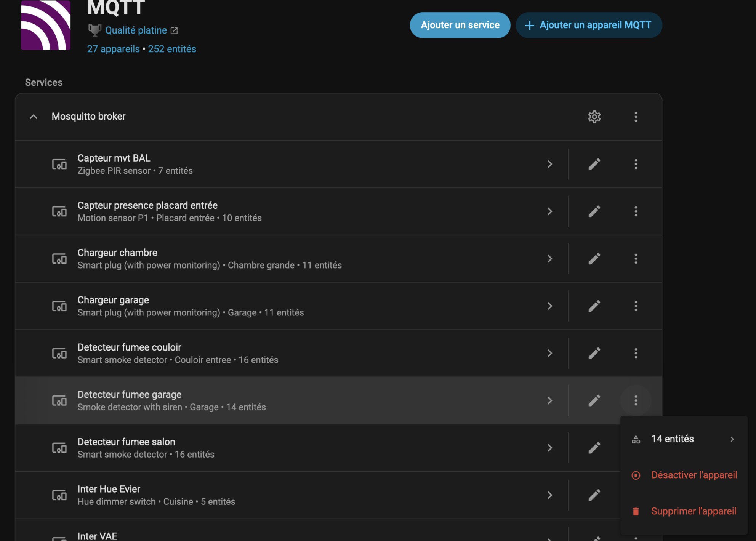
Task: Expand Detecteur fumee salon chevron
Action: click(x=549, y=448)
